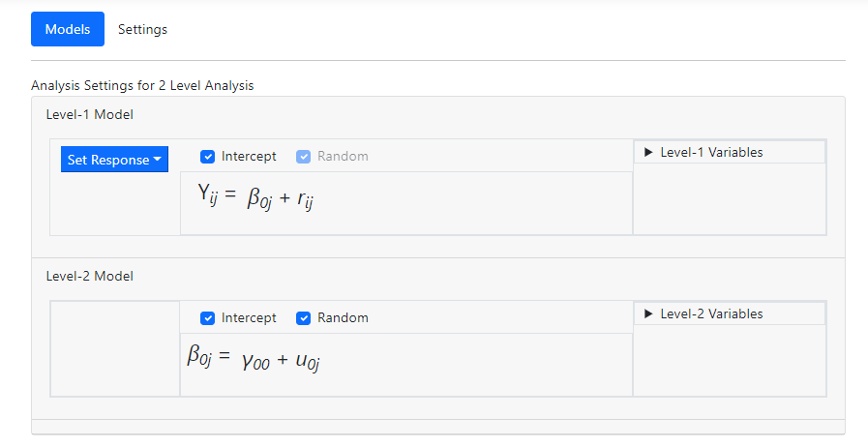Select the β0j outcome in Level-2 equation

pos(199,356)
